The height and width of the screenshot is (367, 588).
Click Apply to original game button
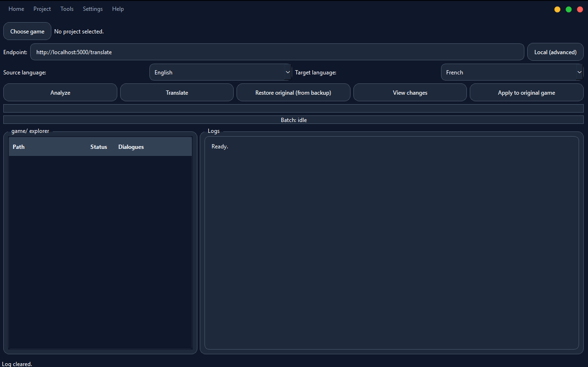point(527,92)
